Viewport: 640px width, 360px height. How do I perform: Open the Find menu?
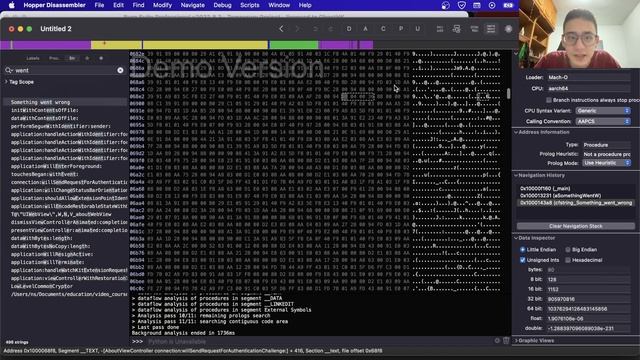(x=138, y=5)
